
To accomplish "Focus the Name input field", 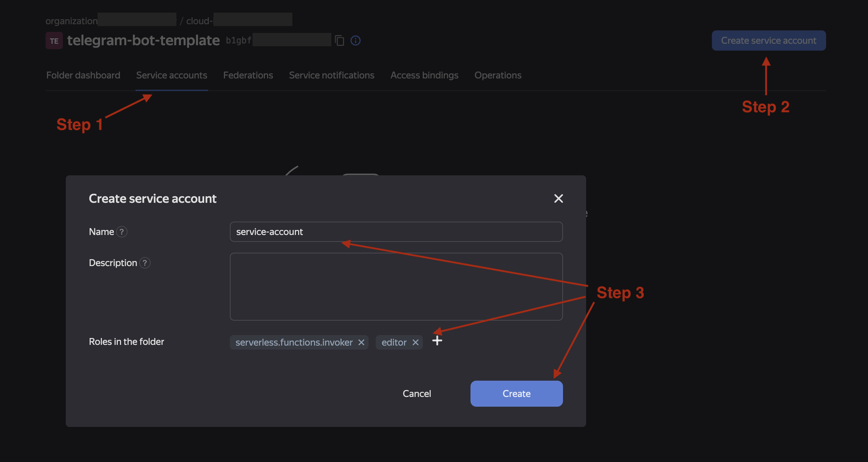I will 396,232.
